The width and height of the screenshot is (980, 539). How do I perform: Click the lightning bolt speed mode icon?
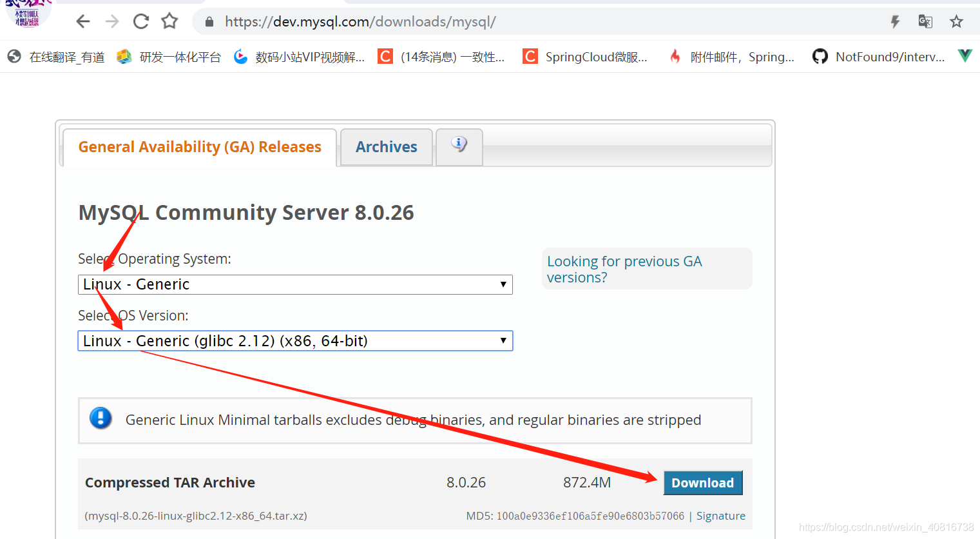click(x=895, y=22)
